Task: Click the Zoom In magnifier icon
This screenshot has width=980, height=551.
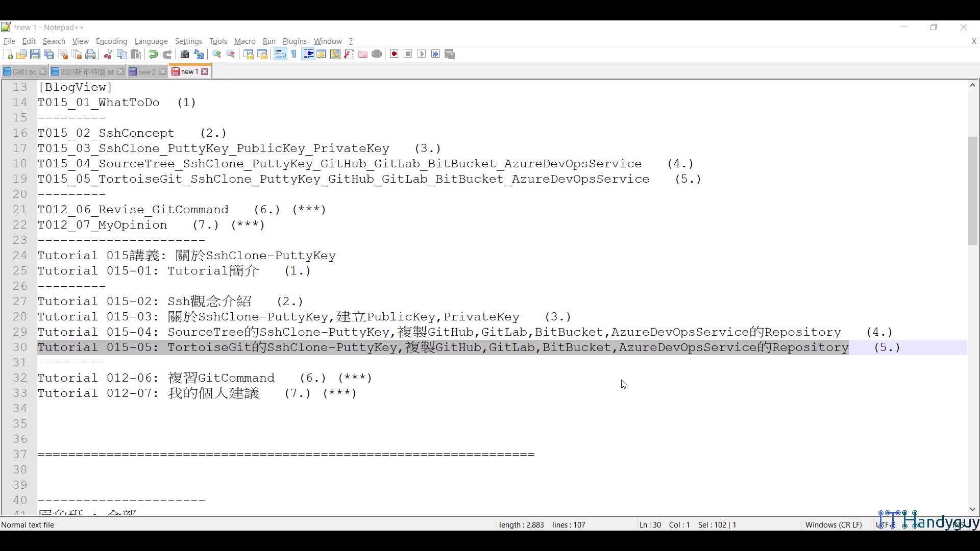Action: 216,54
